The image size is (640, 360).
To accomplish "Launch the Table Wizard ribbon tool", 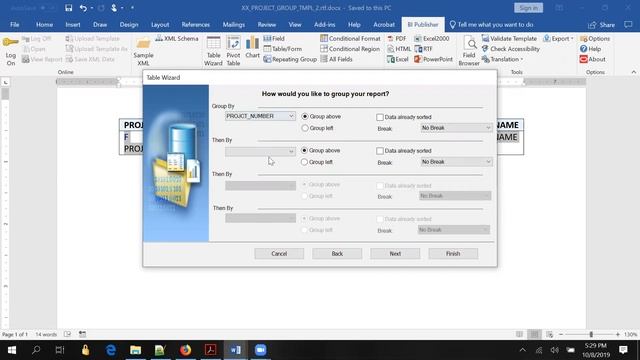I will 213,51.
